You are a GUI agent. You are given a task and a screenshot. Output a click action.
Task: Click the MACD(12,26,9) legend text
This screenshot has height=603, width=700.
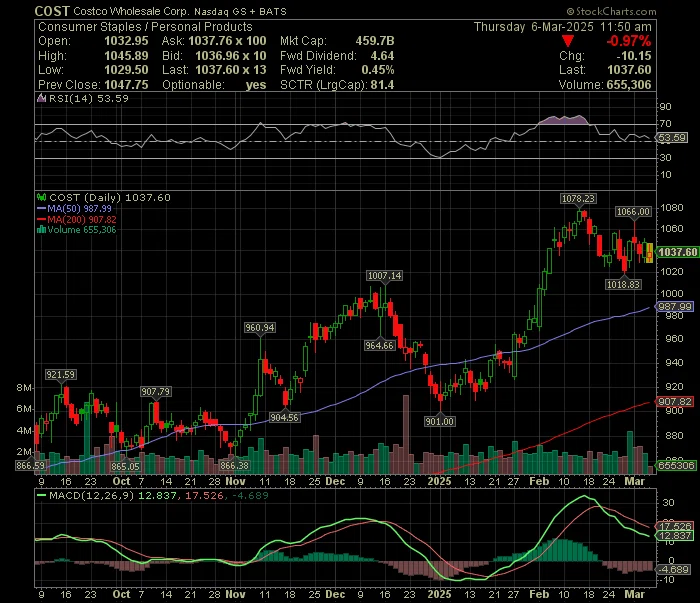coord(92,495)
